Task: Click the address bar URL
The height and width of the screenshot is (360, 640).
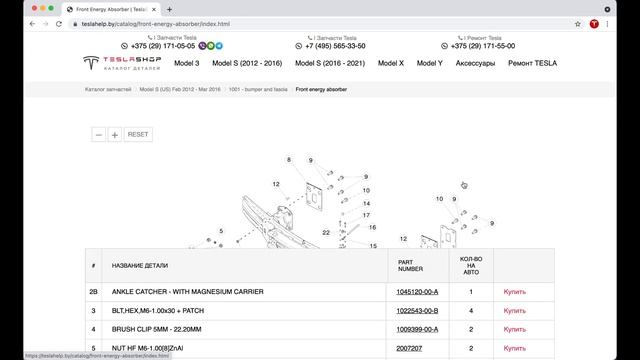Action: [x=156, y=24]
